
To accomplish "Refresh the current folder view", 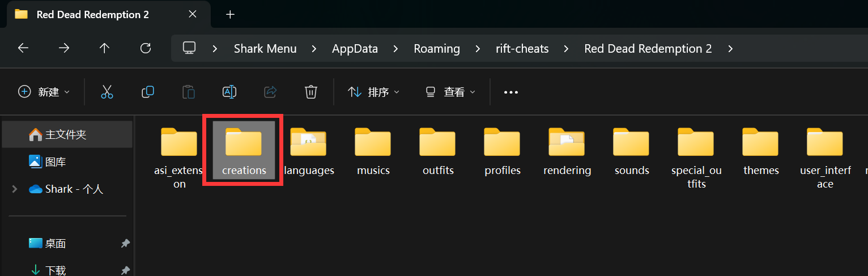I will click(146, 48).
